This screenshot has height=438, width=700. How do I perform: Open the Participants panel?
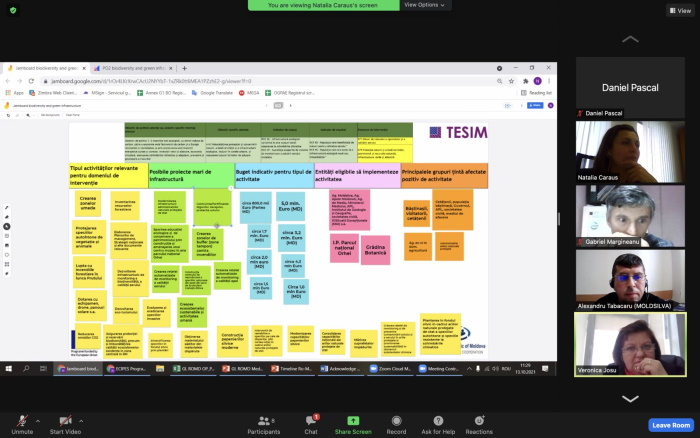point(264,425)
